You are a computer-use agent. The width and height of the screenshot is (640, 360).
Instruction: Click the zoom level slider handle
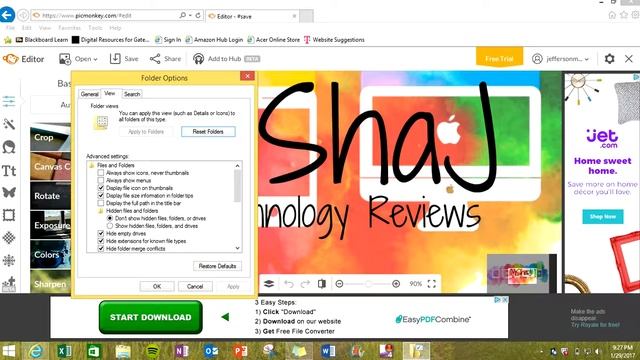pyautogui.click(x=369, y=284)
